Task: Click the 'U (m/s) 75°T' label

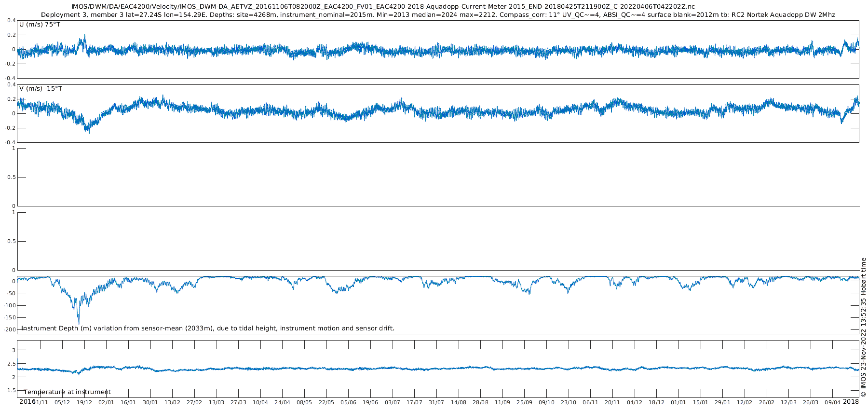Action: click(40, 24)
